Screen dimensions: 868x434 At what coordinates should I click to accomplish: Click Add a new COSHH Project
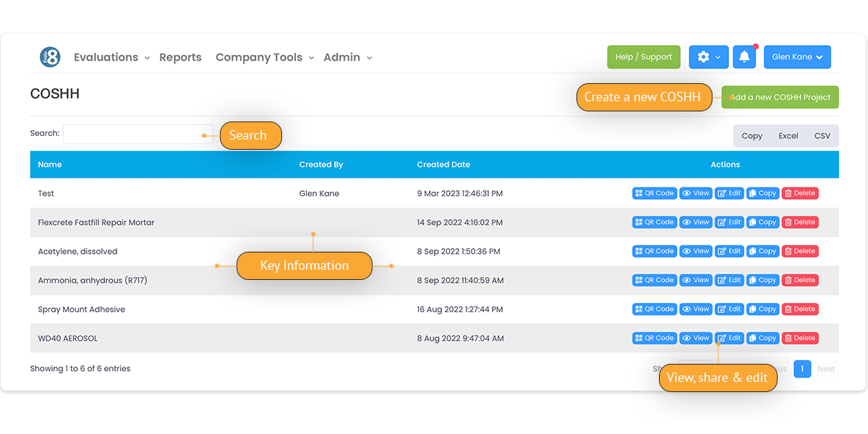click(x=780, y=97)
